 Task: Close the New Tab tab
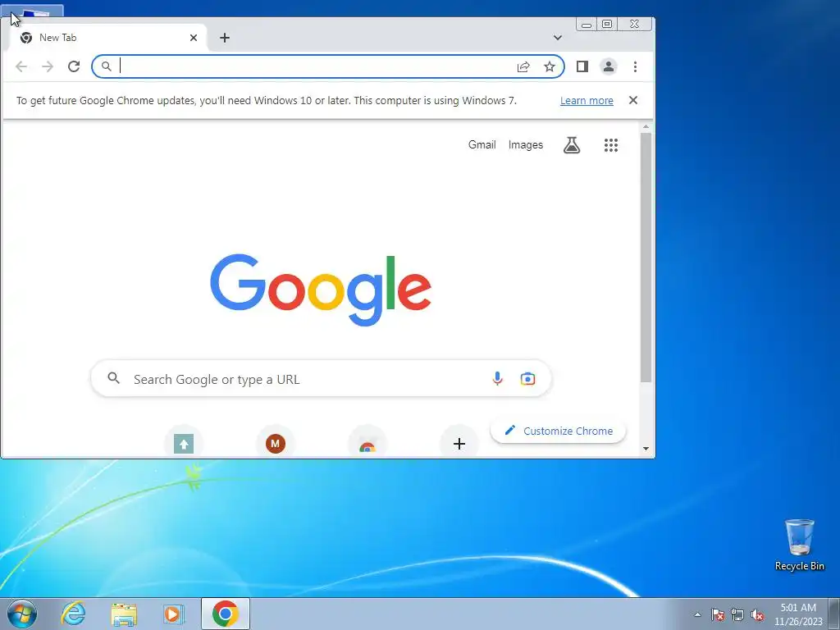pos(194,38)
